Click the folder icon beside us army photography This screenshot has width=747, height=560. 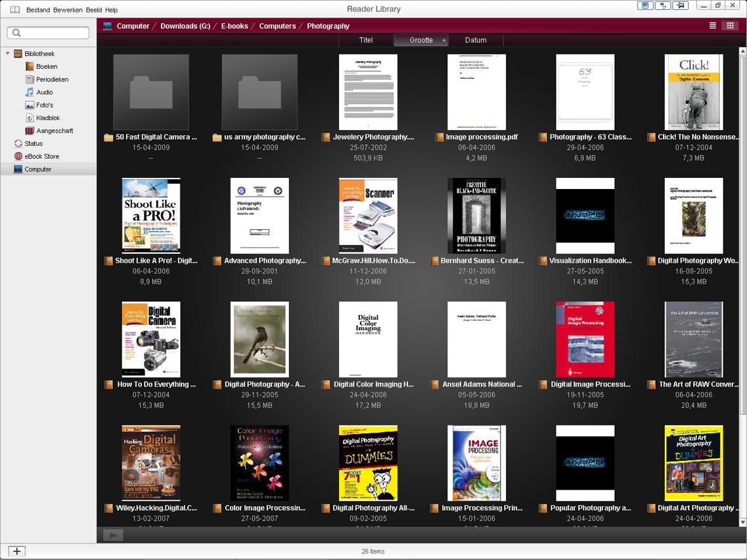(x=217, y=138)
